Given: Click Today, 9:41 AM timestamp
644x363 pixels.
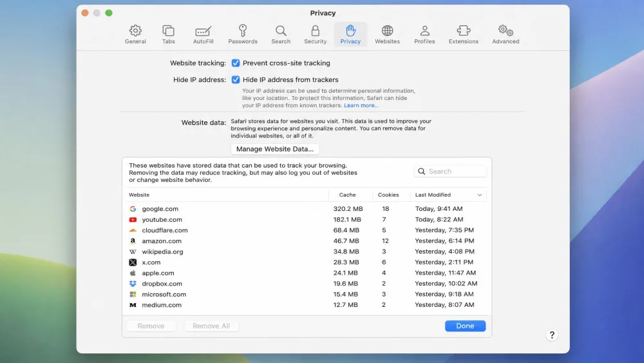Looking at the screenshot, I should pyautogui.click(x=439, y=209).
